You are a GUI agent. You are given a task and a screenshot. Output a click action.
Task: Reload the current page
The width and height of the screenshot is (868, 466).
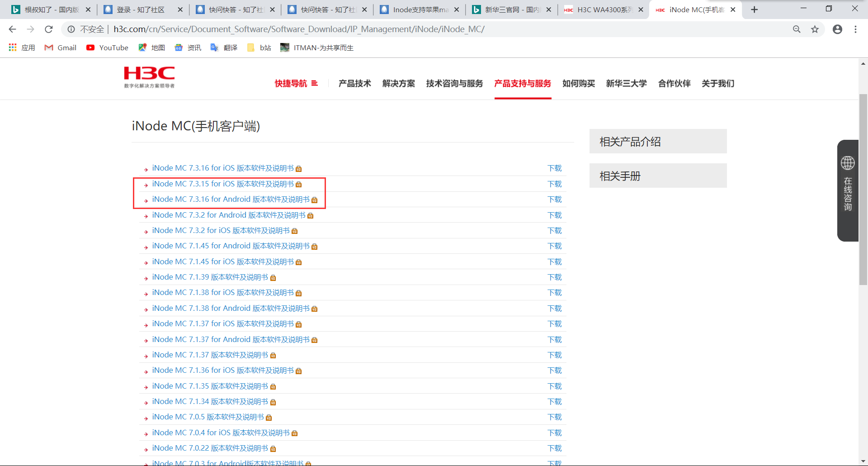[x=49, y=29]
